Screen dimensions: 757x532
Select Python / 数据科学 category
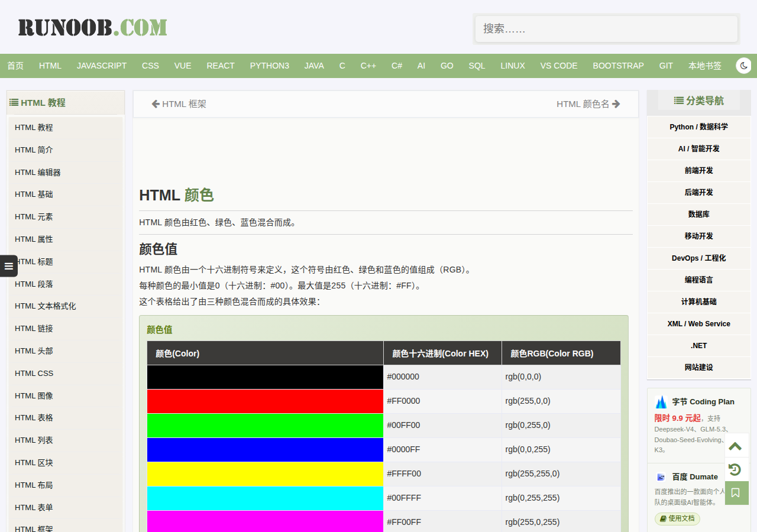pos(699,127)
